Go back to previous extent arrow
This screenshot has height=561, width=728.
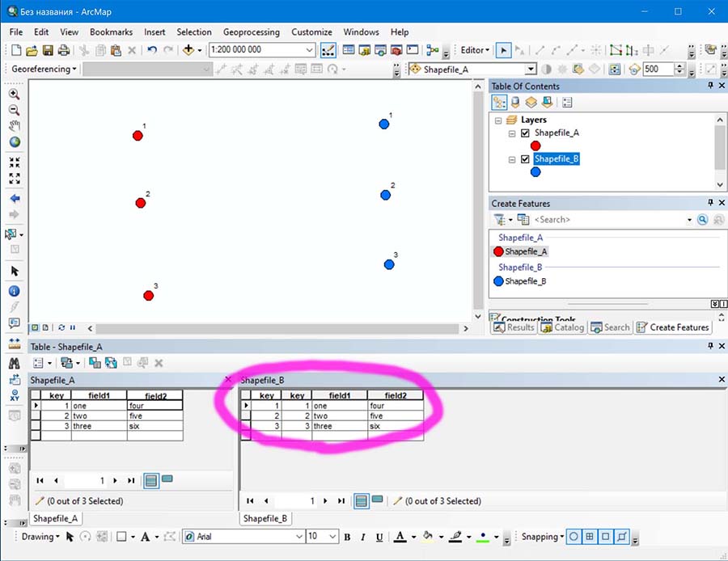point(14,198)
